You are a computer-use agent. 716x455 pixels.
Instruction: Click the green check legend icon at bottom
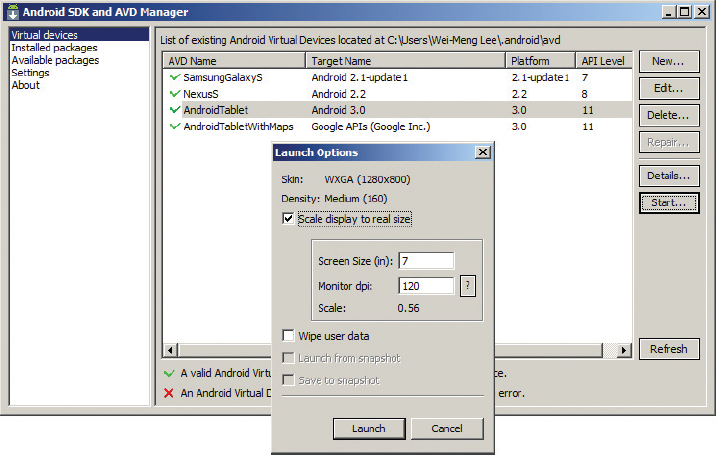(169, 373)
